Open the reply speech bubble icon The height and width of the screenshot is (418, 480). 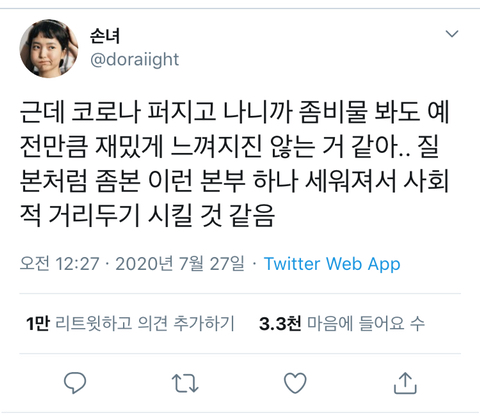click(75, 383)
